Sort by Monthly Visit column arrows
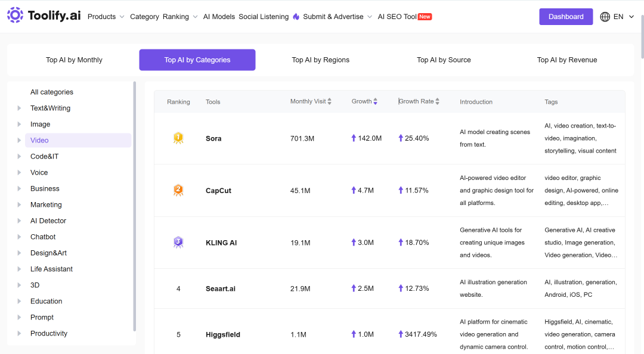Viewport: 644px width, 354px height. 329,101
